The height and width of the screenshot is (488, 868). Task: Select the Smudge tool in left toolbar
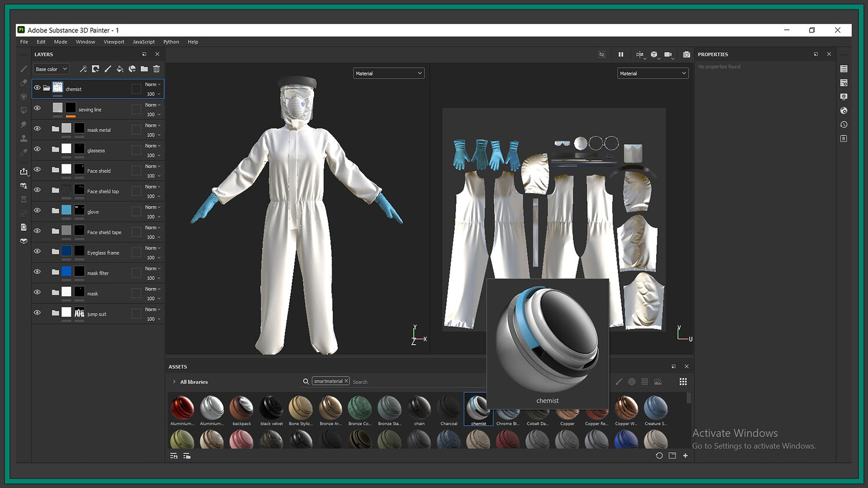[24, 124]
